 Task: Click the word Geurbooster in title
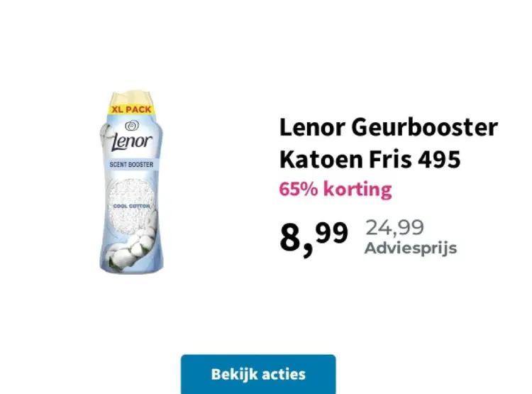click(x=424, y=127)
